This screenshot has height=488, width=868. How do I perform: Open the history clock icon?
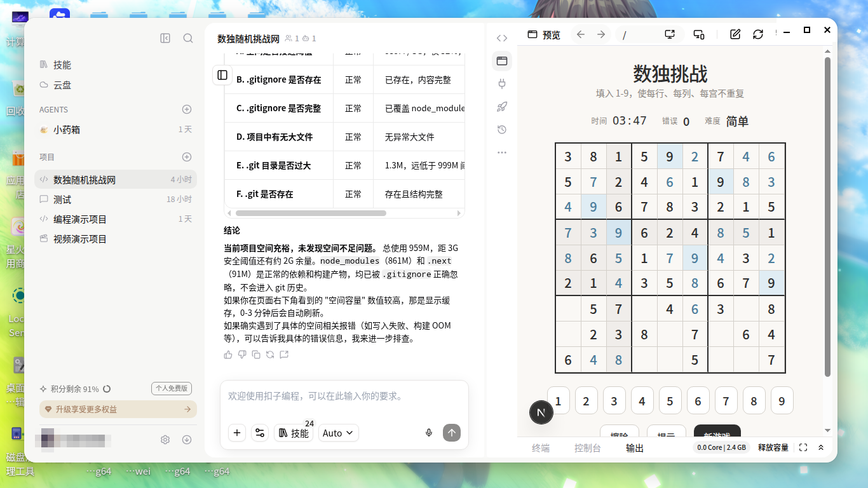click(502, 130)
